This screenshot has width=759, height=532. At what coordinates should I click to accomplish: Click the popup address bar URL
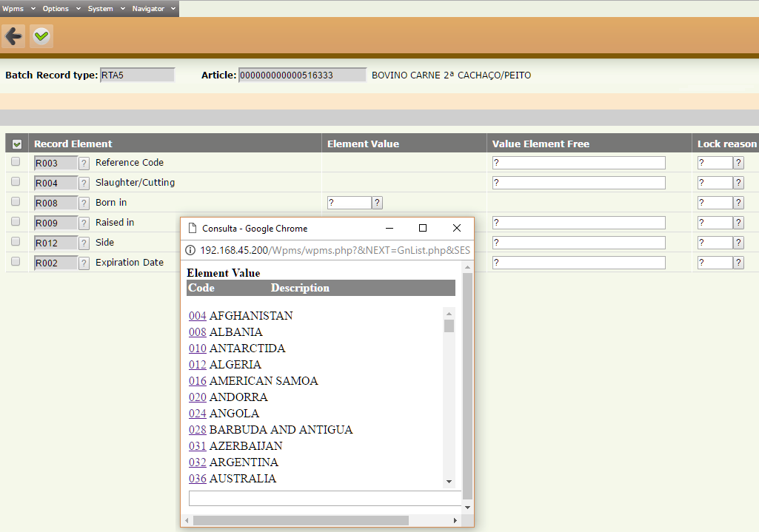pos(335,250)
